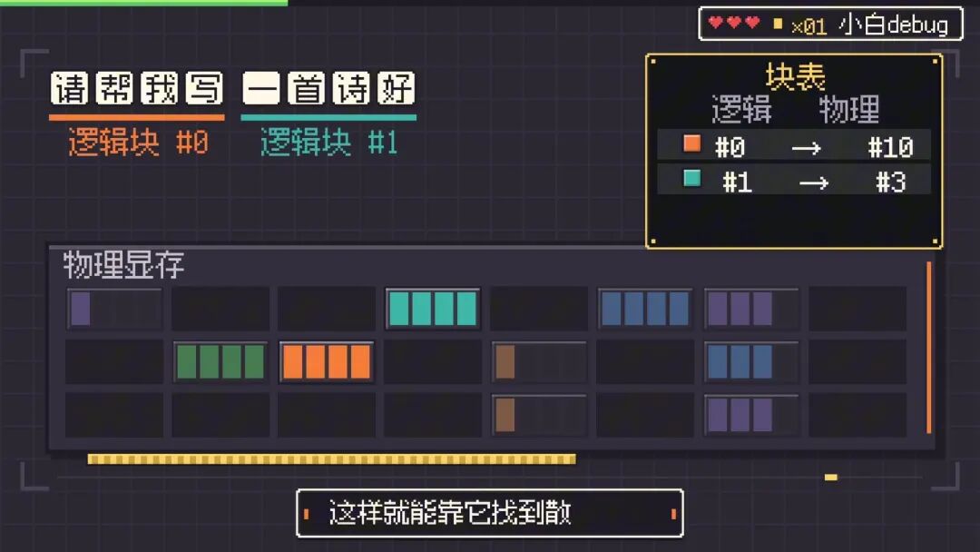Click the orange underline beneath logical block #0 tokens
This screenshot has height=552, width=980.
click(x=137, y=117)
